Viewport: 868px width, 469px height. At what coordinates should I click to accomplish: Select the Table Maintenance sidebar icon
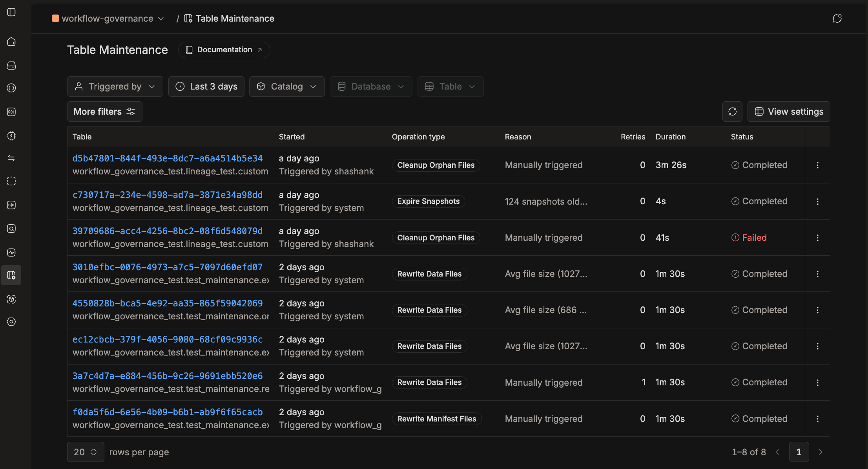(x=11, y=275)
